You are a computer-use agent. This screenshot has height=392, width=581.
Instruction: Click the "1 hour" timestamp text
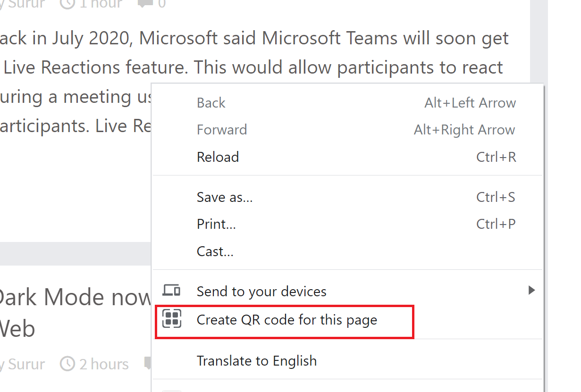tap(101, 4)
